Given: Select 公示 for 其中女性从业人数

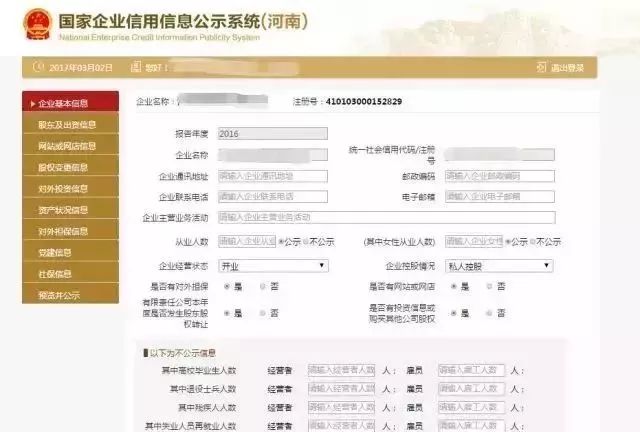Looking at the screenshot, I should pos(508,241).
